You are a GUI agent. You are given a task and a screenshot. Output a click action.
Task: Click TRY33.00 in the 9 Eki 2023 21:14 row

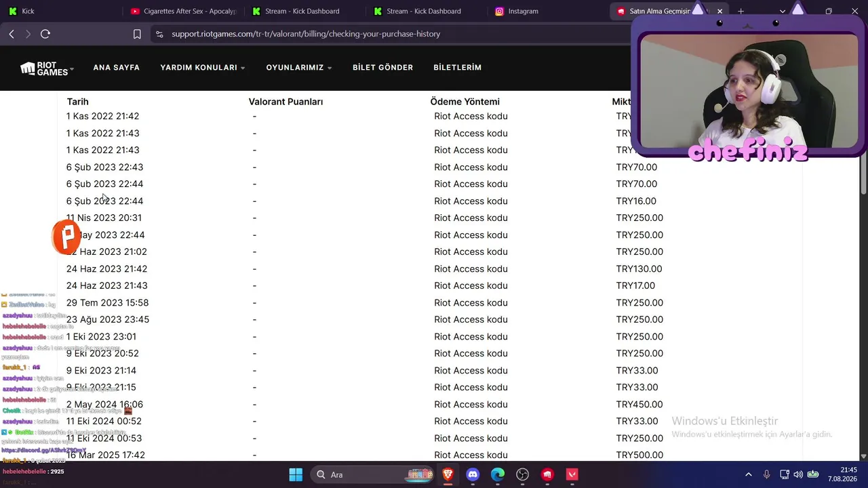(x=637, y=370)
